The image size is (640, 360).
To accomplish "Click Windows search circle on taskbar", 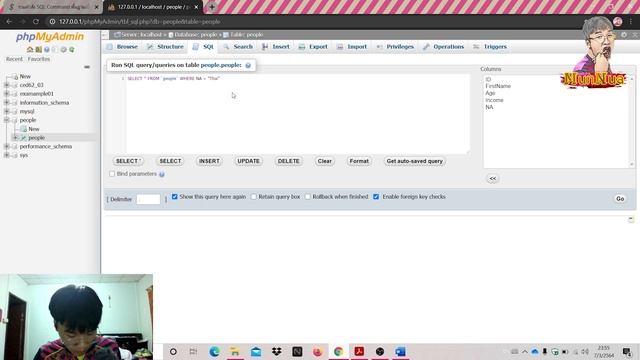I will (x=173, y=351).
